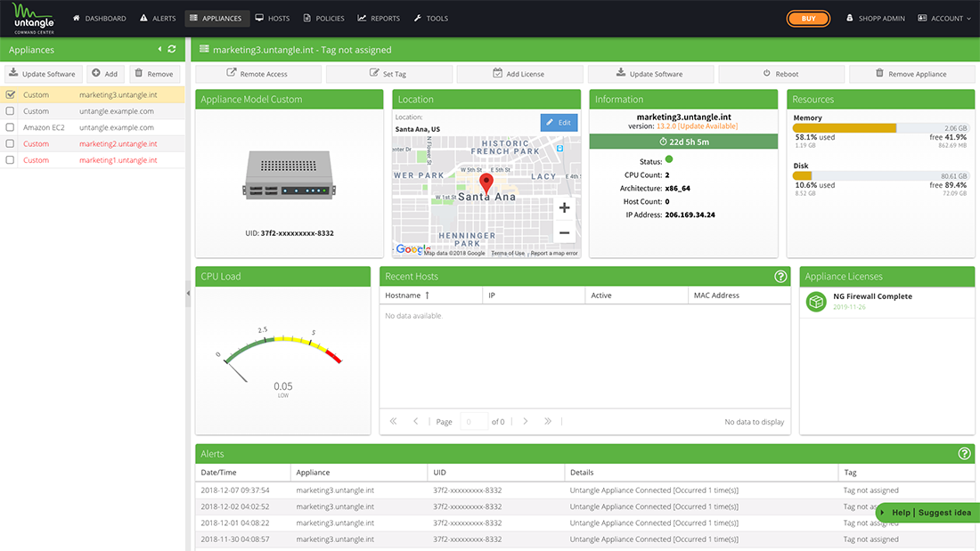Open the map Terms of Use link

coord(508,253)
